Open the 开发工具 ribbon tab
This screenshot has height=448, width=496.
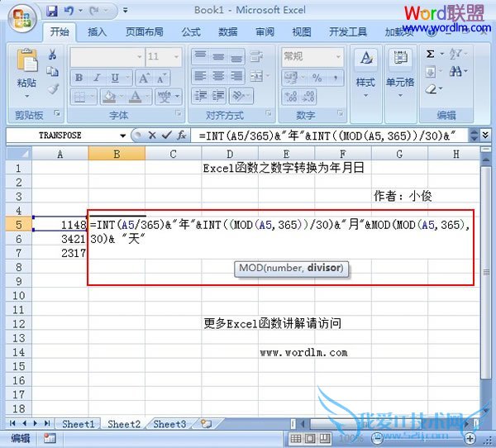348,32
